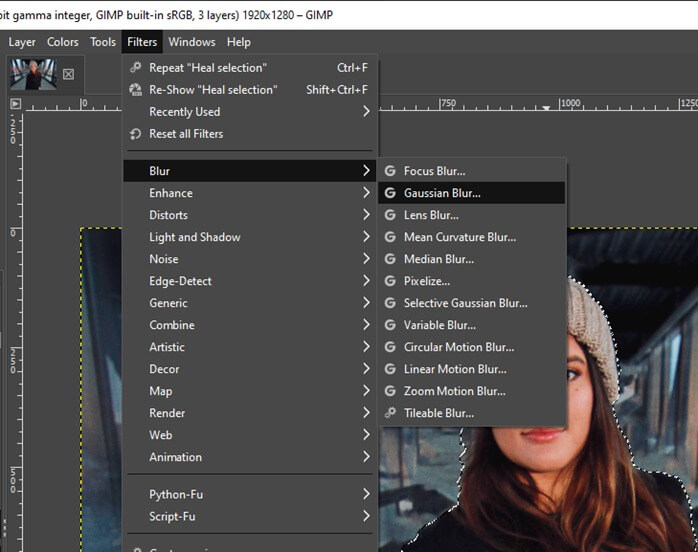Click the Repeat "Heal selection" icon
698x552 pixels.
(136, 68)
